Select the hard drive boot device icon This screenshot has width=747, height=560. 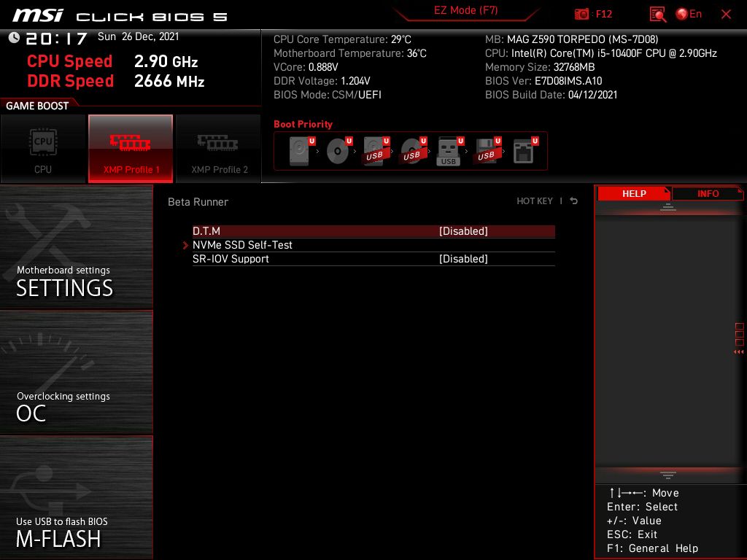click(x=300, y=151)
